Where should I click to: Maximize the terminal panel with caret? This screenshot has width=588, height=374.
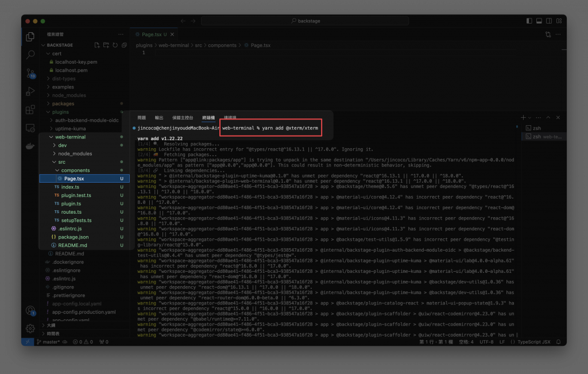548,117
